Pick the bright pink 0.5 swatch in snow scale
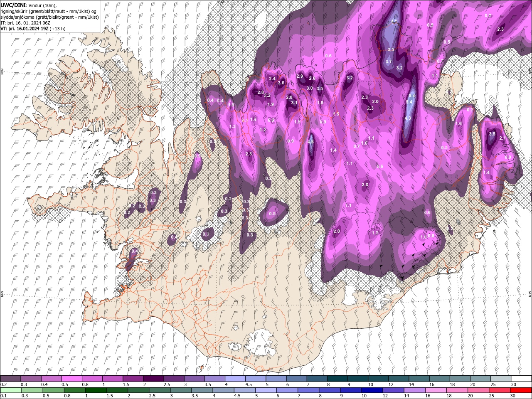532x399 pixels. [x=72, y=378]
